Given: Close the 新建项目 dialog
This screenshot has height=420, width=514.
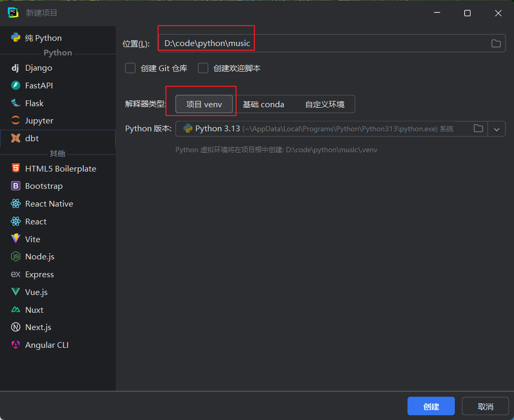Looking at the screenshot, I should [498, 13].
